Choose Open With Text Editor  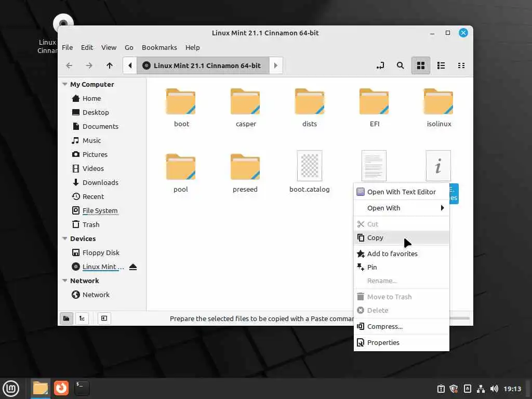coord(402,192)
